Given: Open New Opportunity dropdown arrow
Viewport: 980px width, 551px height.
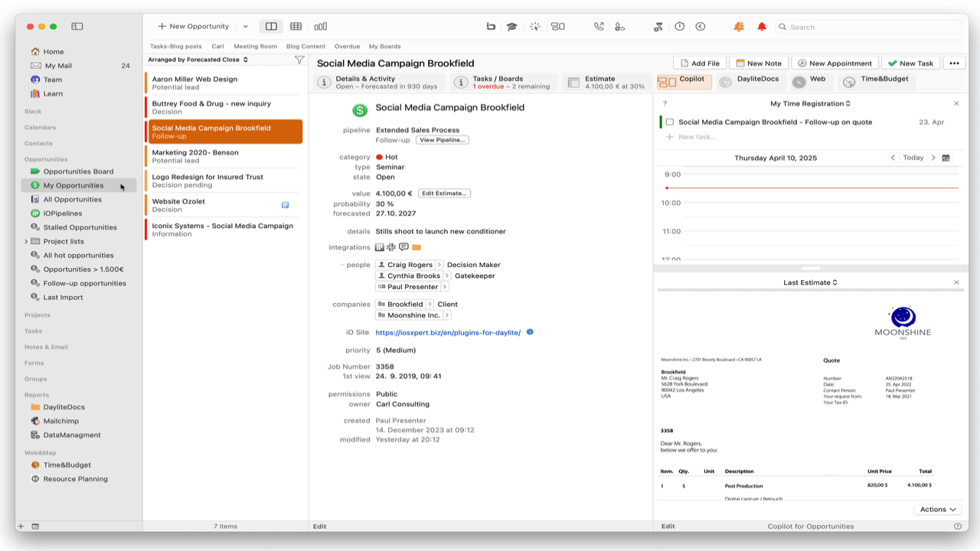Looking at the screenshot, I should point(245,26).
